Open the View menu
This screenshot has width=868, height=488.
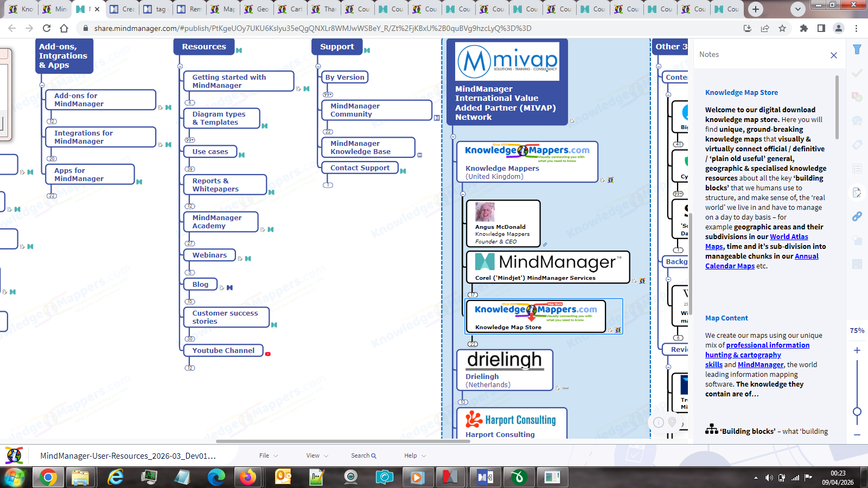coord(317,455)
